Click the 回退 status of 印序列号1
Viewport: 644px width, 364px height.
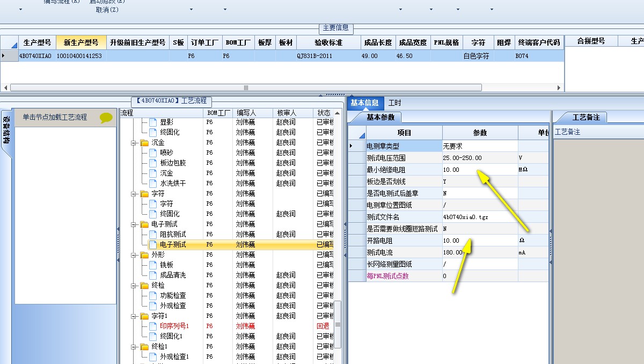tap(323, 326)
